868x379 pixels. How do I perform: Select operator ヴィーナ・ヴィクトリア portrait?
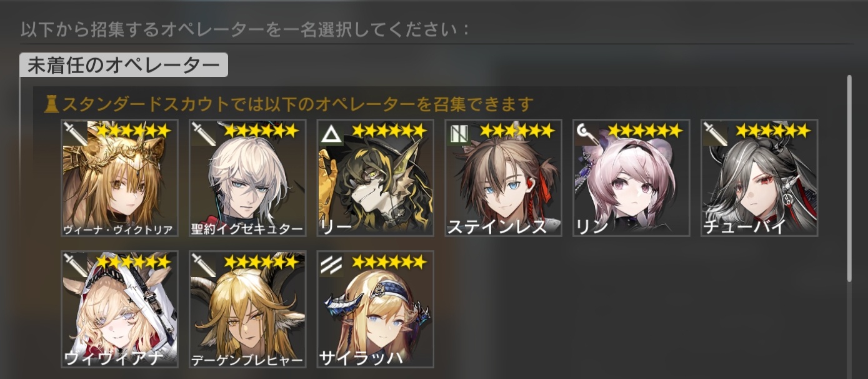(119, 178)
